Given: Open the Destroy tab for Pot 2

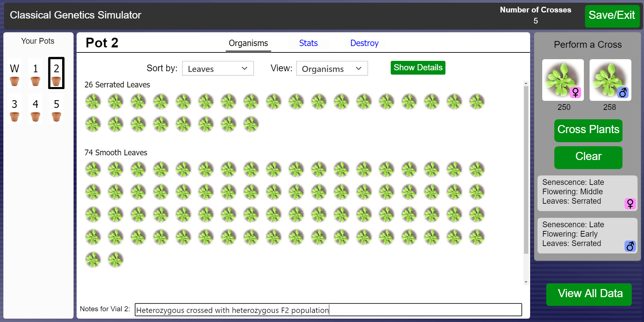Looking at the screenshot, I should [364, 43].
